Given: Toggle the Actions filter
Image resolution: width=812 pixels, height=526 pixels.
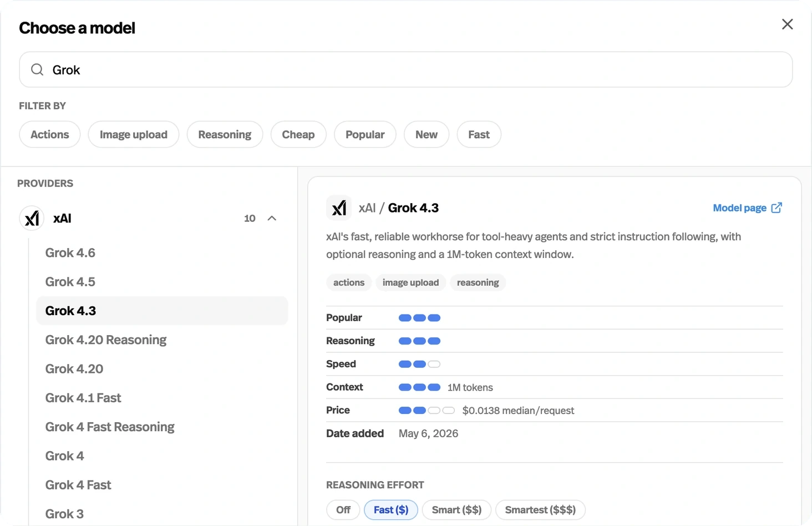Looking at the screenshot, I should [x=50, y=134].
